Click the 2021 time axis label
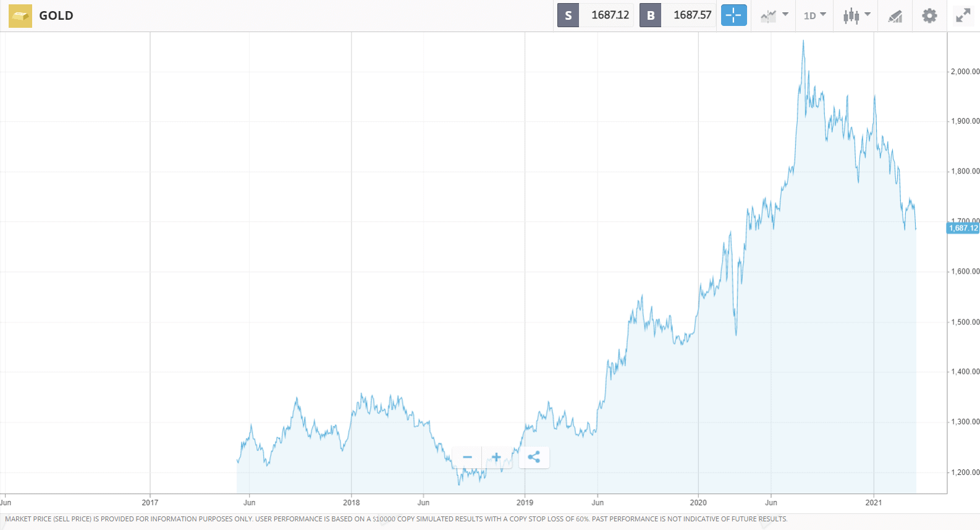980x530 pixels. tap(874, 502)
